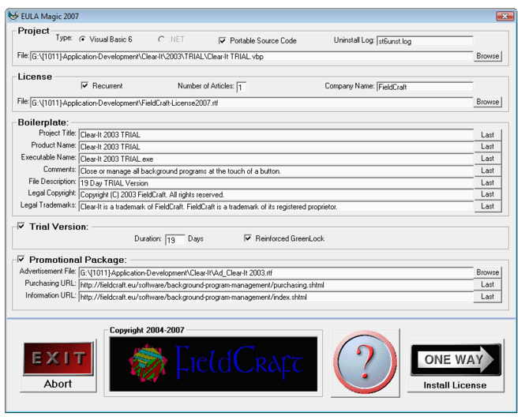
Task: Click the Executable Name field
Action: 276,159
